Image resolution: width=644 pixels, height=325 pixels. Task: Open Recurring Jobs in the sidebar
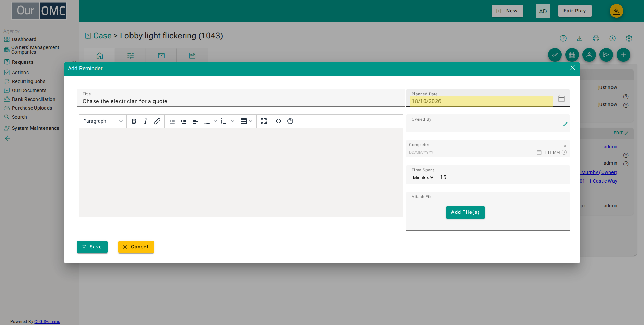click(28, 81)
